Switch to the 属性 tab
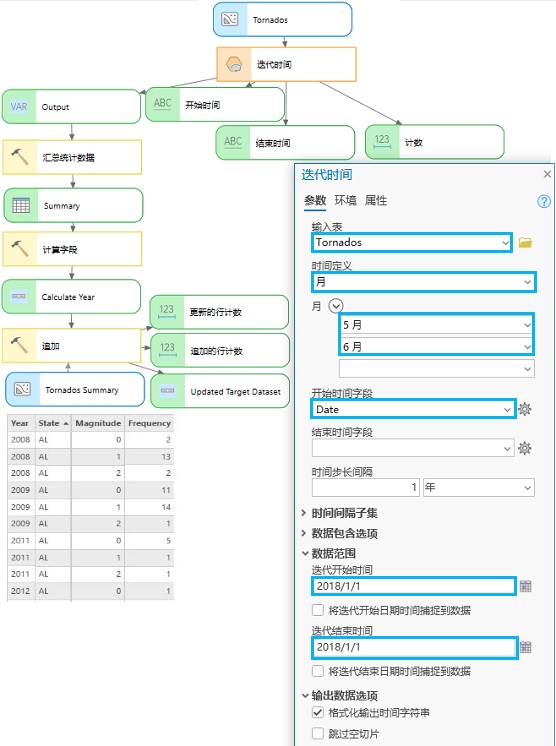This screenshot has width=556, height=746. (376, 200)
